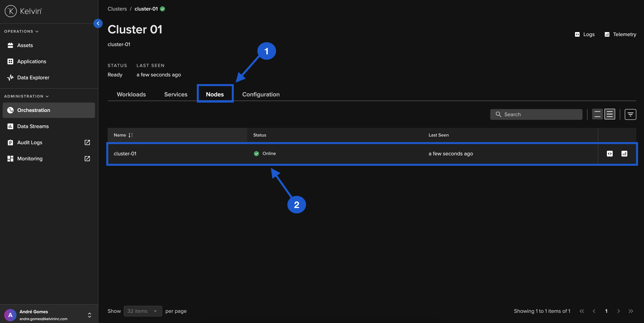Switch table to compact row view
The height and width of the screenshot is (323, 644).
click(x=598, y=114)
